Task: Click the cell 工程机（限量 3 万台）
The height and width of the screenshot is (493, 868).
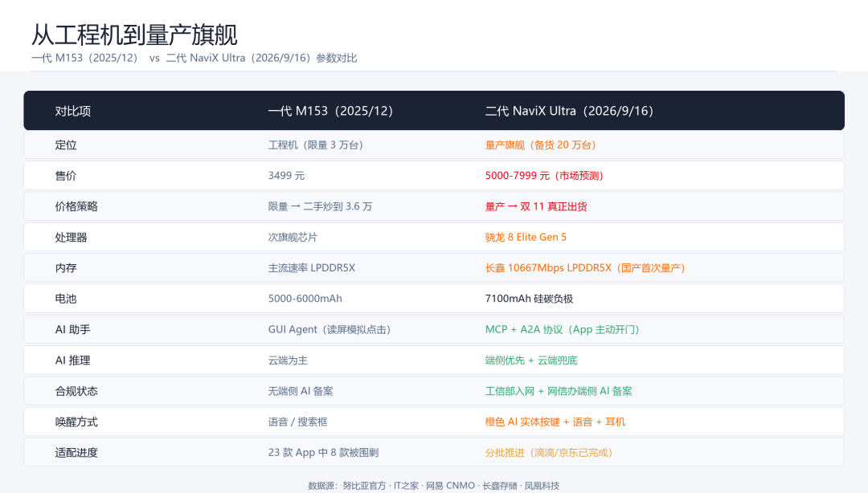Action: click(x=316, y=145)
